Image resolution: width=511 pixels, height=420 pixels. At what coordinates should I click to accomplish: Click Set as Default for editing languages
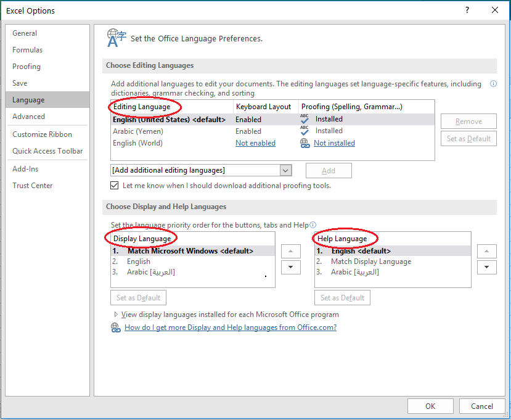(468, 139)
